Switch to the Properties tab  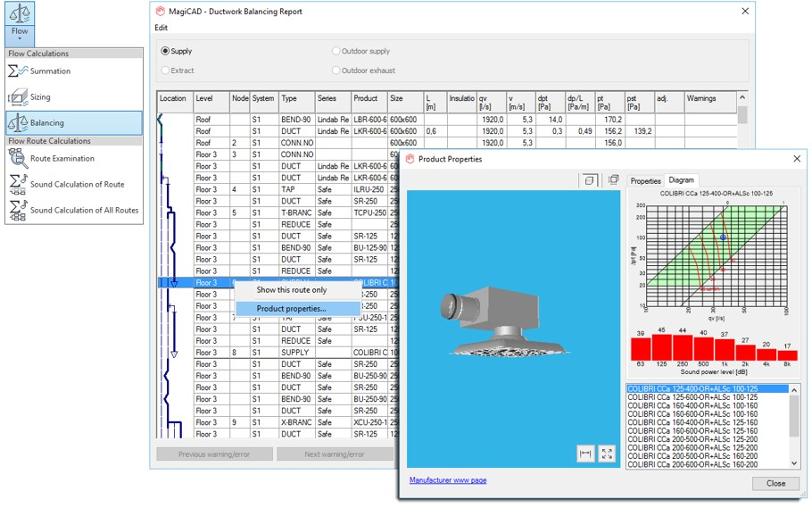click(x=645, y=181)
